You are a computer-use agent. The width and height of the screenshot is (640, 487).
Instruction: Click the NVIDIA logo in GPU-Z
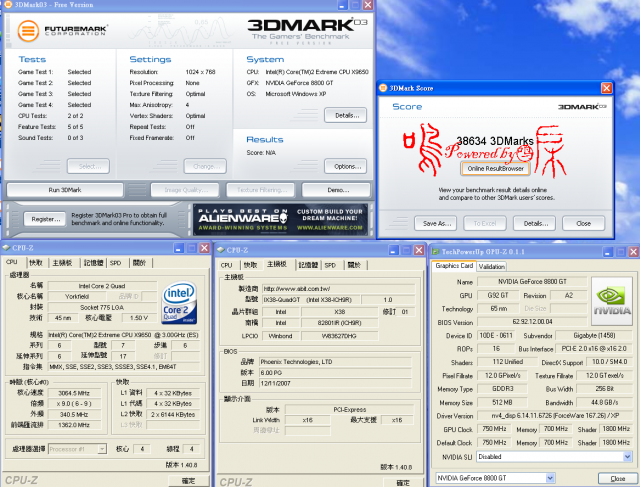coord(612,301)
